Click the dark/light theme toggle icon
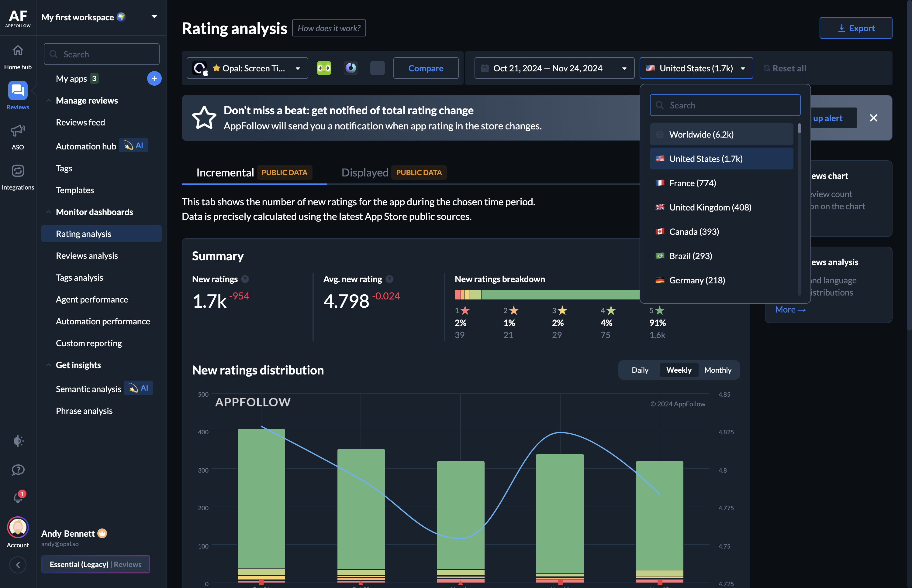Screen dimensions: 912x588 (x=18, y=441)
